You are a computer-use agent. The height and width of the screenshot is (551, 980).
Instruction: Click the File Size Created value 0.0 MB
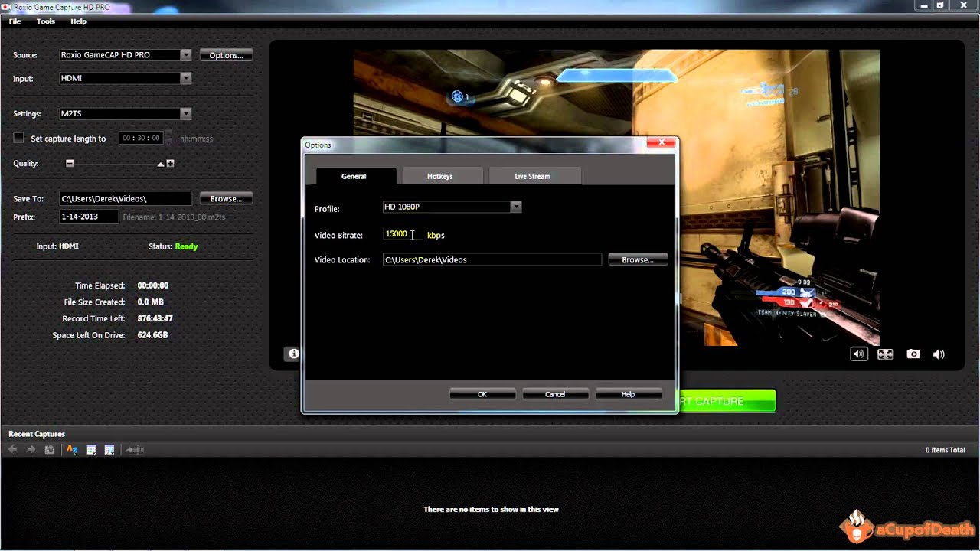pos(151,302)
